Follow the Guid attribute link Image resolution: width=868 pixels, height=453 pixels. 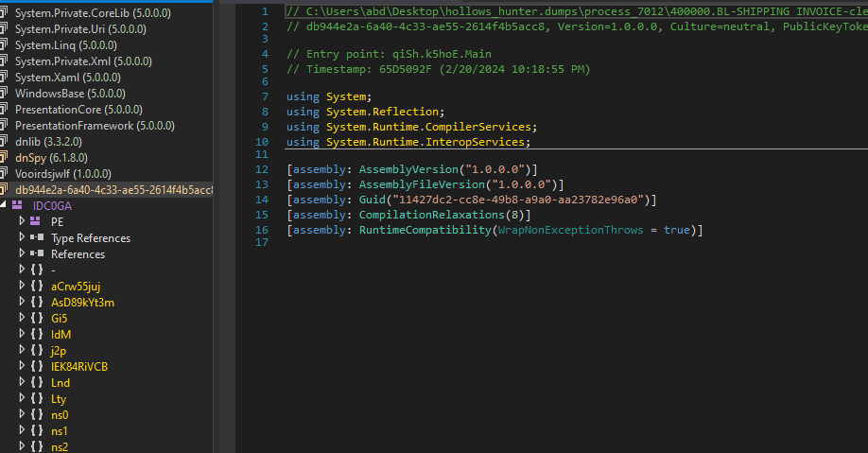click(372, 200)
